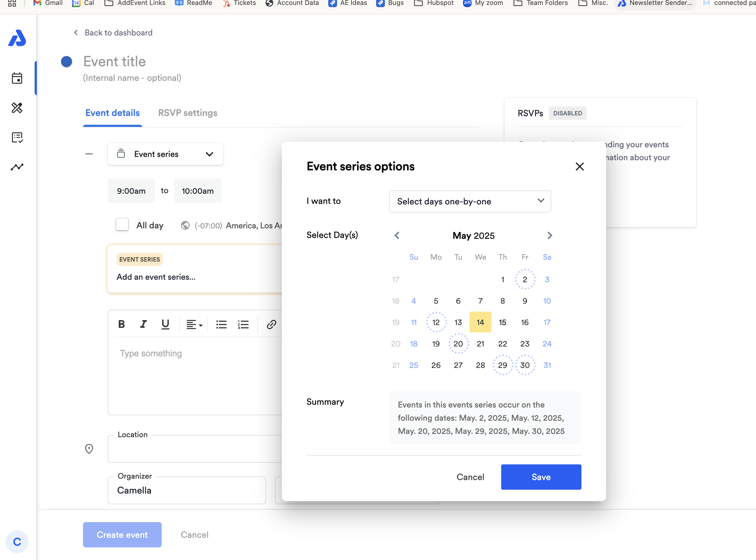Go to next month in calendar

click(550, 235)
